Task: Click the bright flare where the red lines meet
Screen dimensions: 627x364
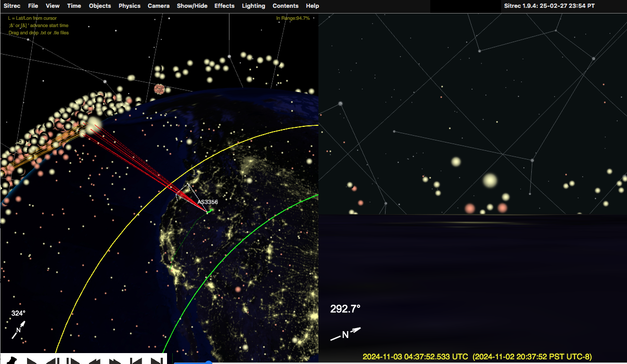Action: [94, 124]
